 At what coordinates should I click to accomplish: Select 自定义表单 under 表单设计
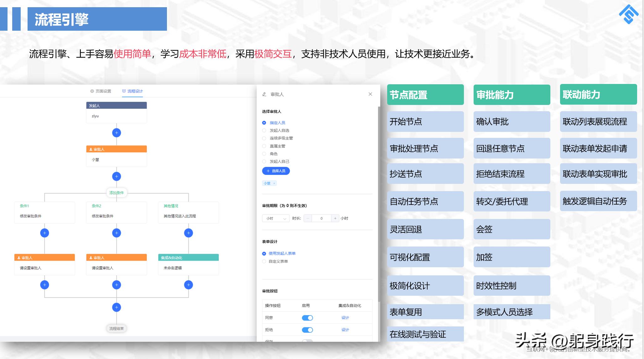(264, 261)
